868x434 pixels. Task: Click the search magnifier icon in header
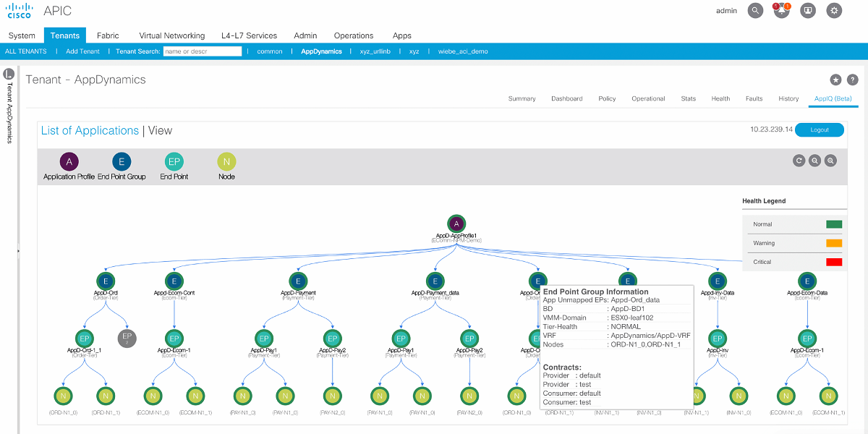(755, 11)
